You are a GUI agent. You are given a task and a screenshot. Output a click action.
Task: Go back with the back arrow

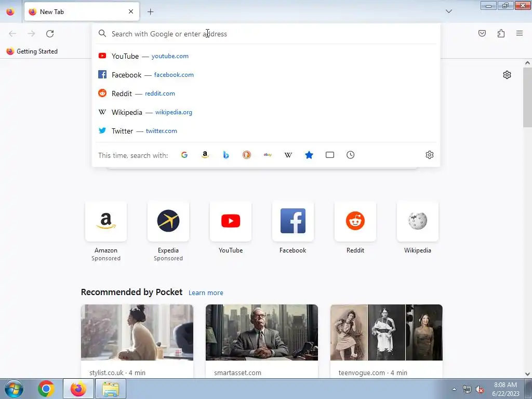click(12, 34)
